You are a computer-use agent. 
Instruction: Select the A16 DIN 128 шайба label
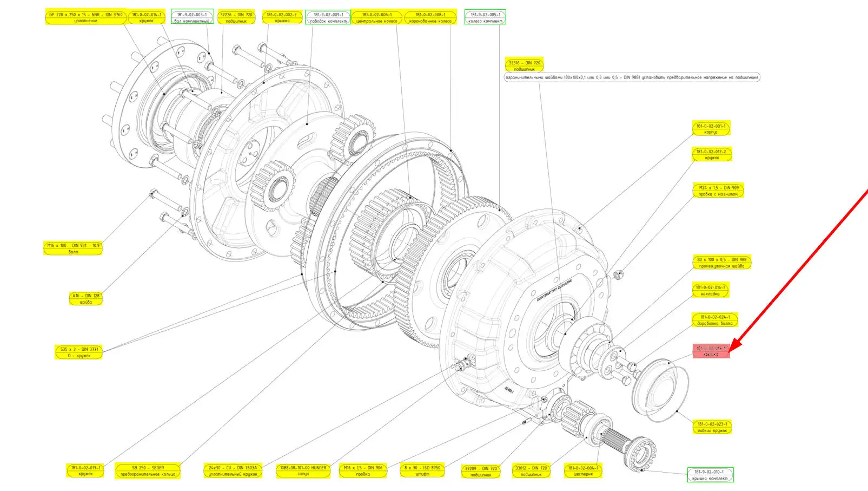[x=85, y=299]
